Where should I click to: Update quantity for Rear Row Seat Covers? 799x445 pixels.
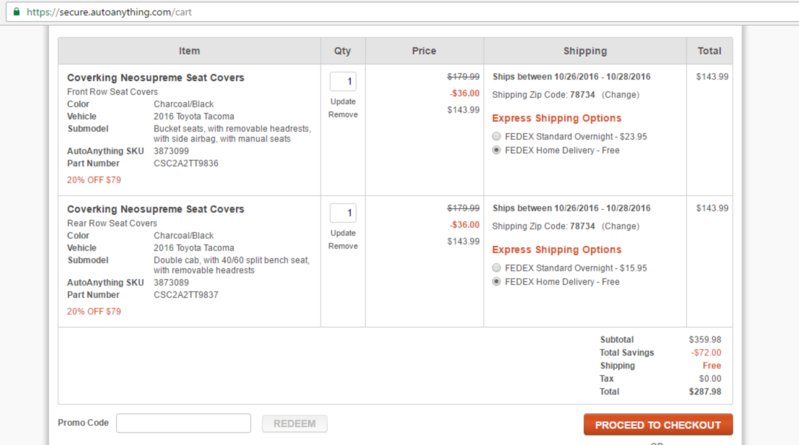[x=343, y=233]
